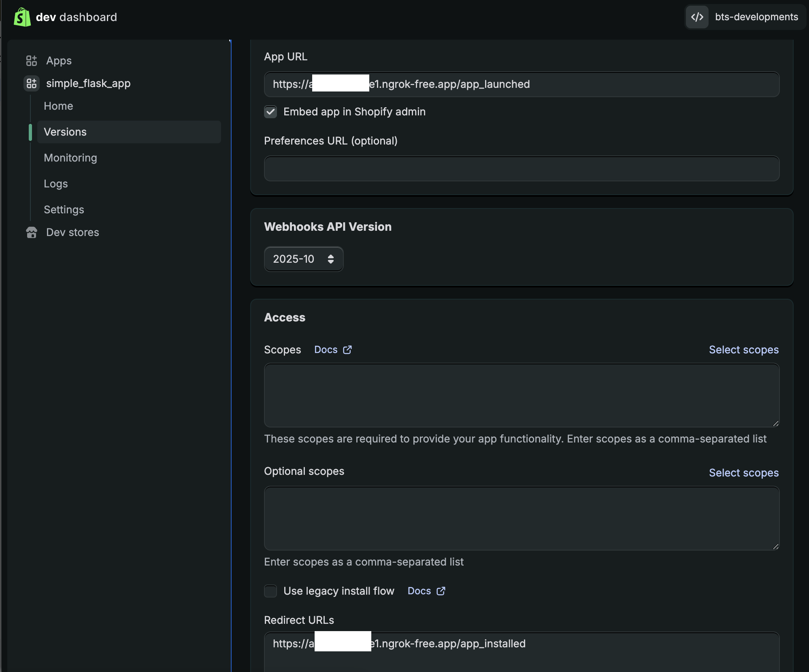
Task: Go to the Monitoring section
Action: (x=70, y=158)
